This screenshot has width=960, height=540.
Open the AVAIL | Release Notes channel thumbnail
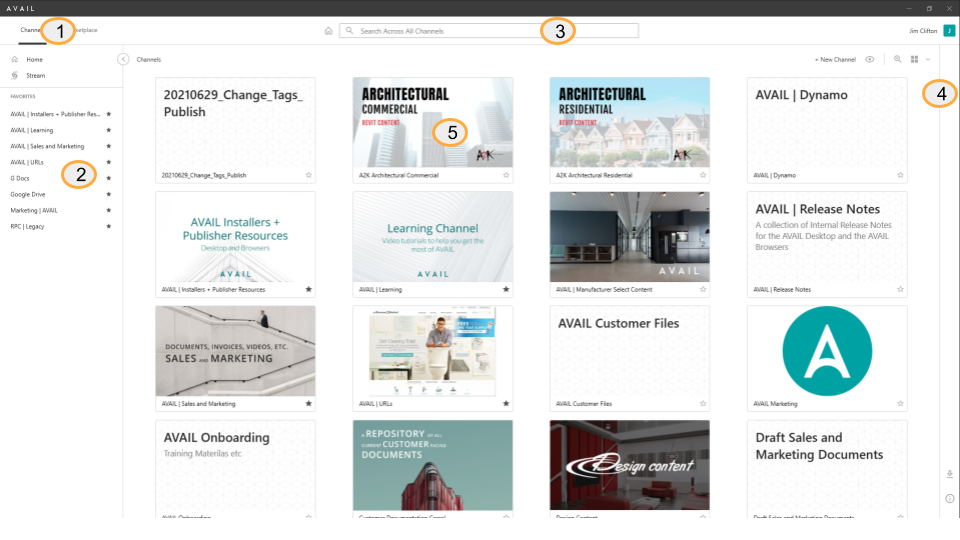pyautogui.click(x=827, y=237)
